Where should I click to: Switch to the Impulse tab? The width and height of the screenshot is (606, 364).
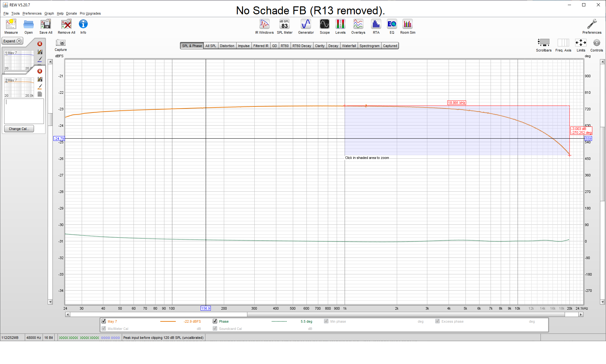244,46
